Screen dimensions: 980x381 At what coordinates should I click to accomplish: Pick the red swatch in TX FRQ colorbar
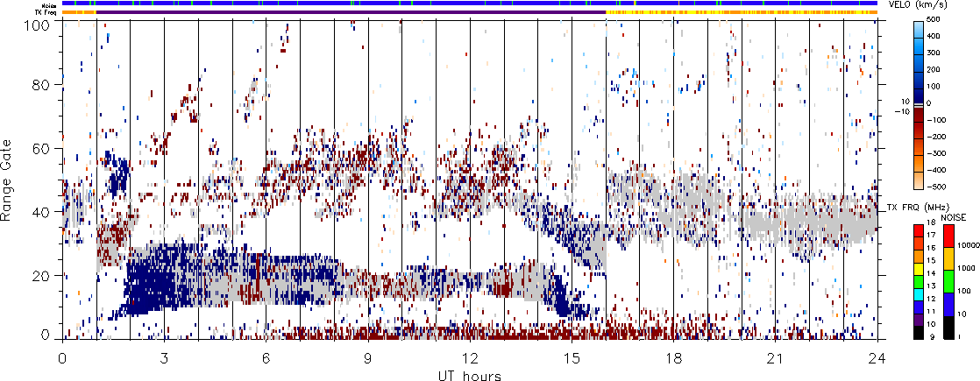pyautogui.click(x=919, y=231)
